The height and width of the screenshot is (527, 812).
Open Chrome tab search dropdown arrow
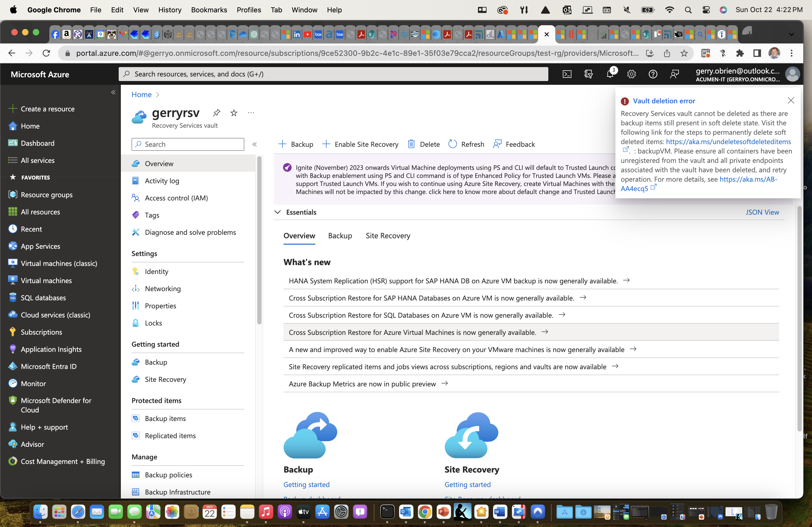tap(791, 34)
